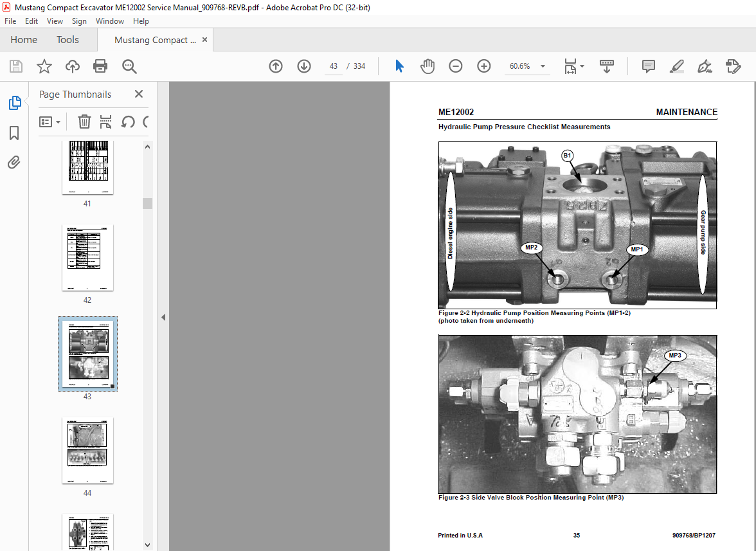Viewport: 756px width, 551px height.
Task: Click the B1 label in the pump photo
Action: (567, 155)
